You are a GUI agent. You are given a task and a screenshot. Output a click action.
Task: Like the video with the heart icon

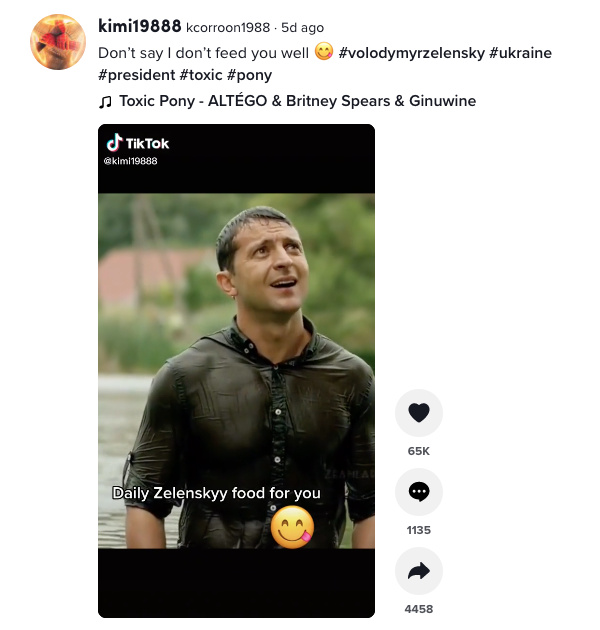pos(419,412)
